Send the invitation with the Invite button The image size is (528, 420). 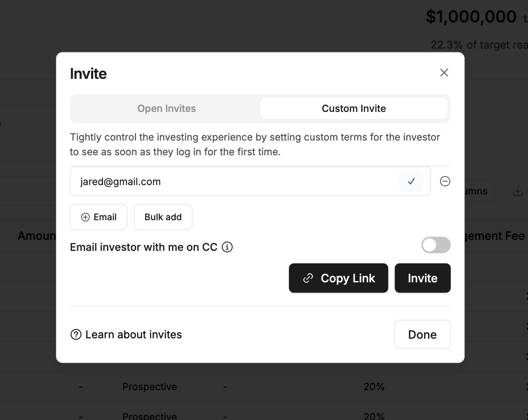[x=423, y=278]
